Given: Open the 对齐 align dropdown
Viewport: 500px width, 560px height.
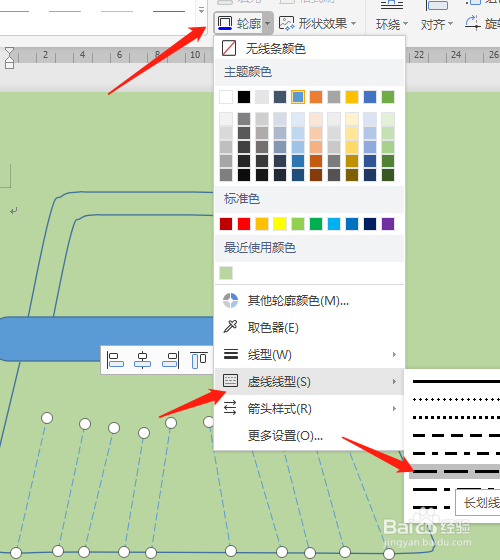Looking at the screenshot, I should [x=437, y=24].
